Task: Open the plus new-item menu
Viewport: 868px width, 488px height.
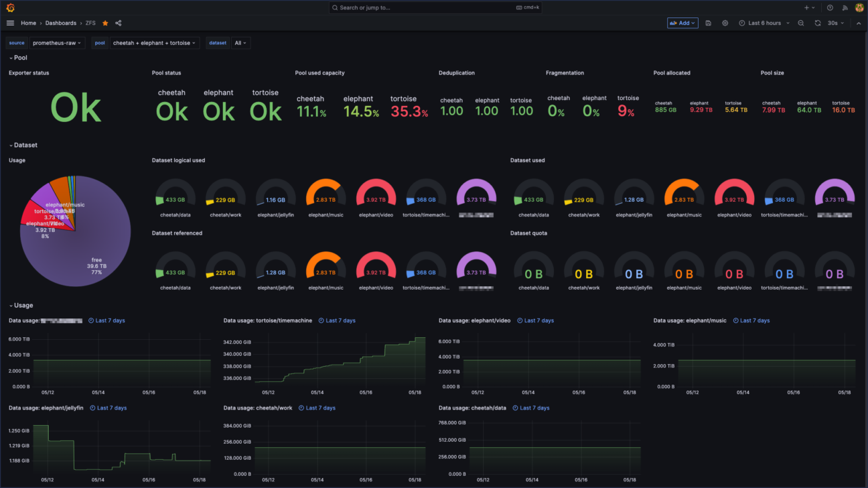Action: (809, 7)
